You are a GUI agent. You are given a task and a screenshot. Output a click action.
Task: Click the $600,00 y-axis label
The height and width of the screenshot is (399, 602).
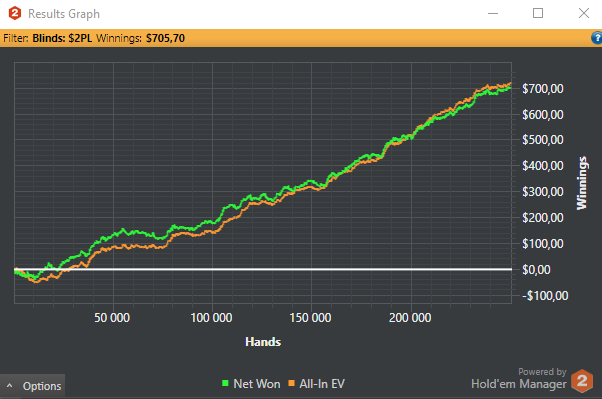pos(542,114)
